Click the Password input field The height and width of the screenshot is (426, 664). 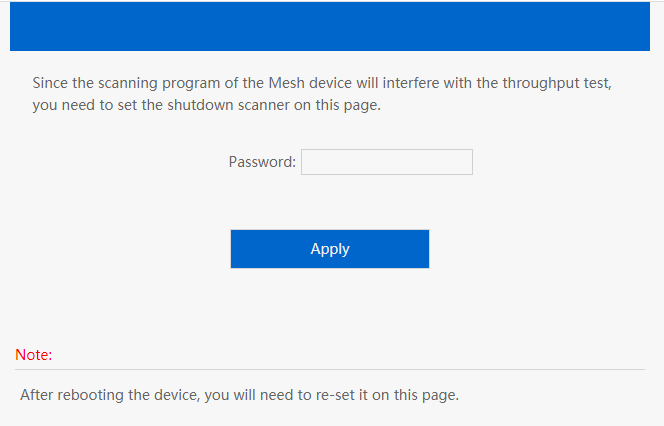point(386,162)
